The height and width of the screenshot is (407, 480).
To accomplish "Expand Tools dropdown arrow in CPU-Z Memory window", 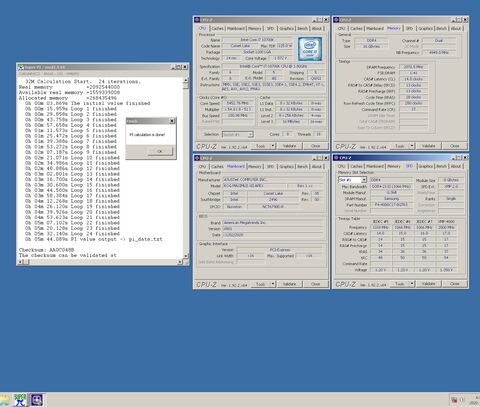I will click(x=412, y=146).
